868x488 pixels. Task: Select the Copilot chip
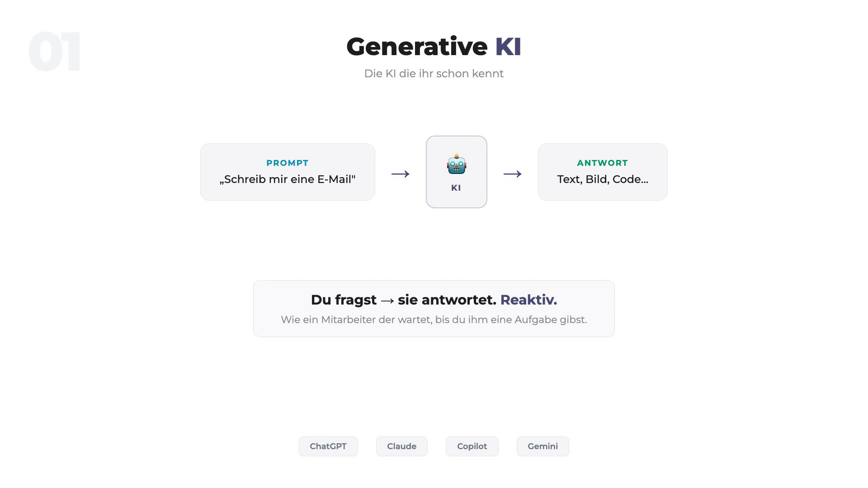472,446
